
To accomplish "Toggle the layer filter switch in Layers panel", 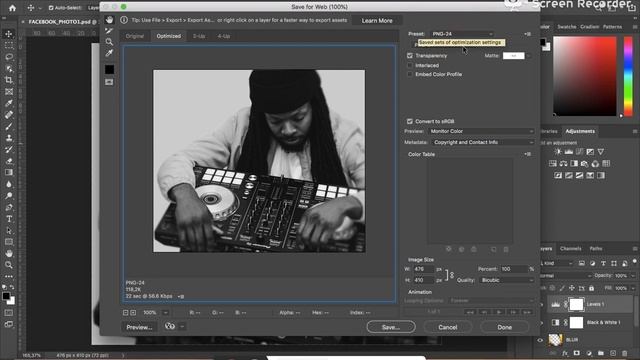I will [635, 261].
